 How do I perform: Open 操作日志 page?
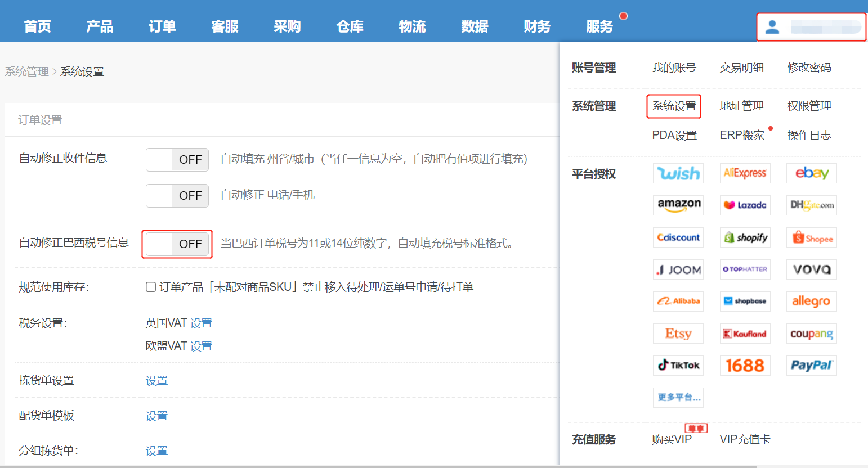pos(809,135)
